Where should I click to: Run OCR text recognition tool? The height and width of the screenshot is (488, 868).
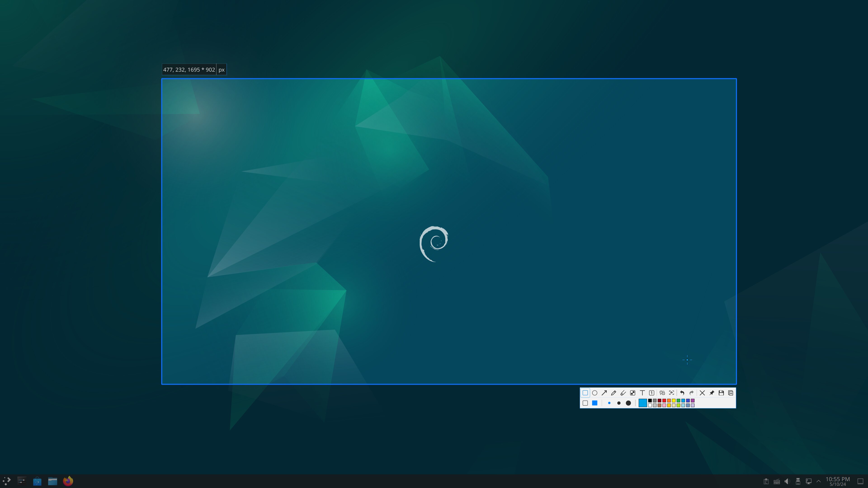672,393
